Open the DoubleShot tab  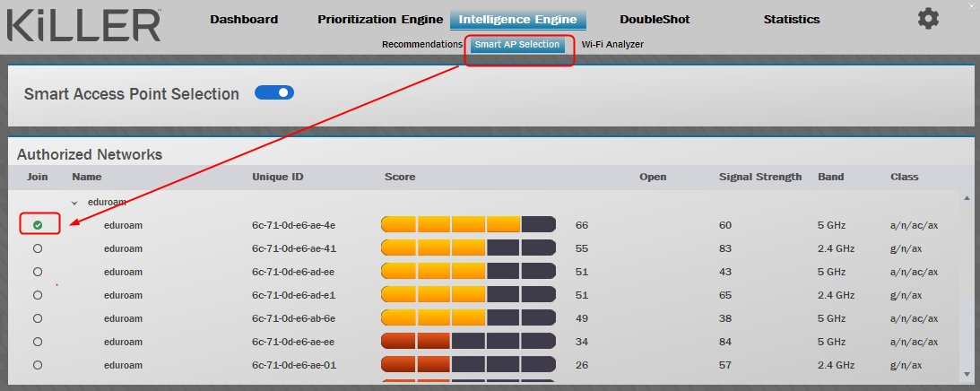pos(655,20)
